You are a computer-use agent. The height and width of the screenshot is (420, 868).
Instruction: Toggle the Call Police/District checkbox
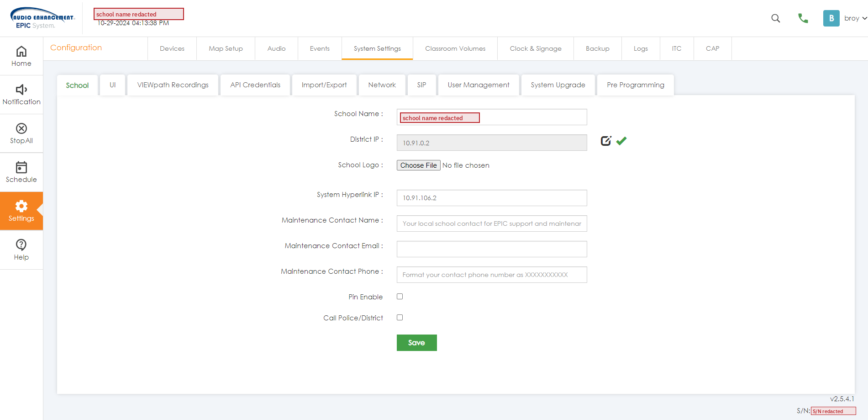400,318
